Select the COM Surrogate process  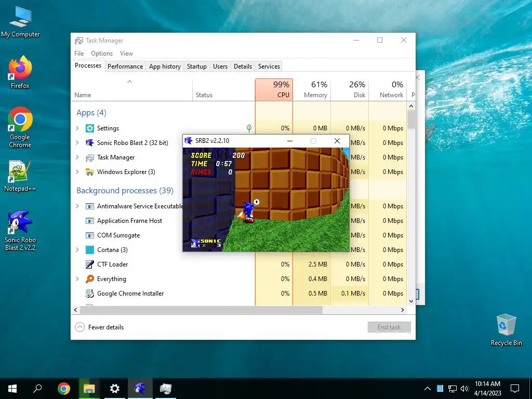pyautogui.click(x=118, y=235)
